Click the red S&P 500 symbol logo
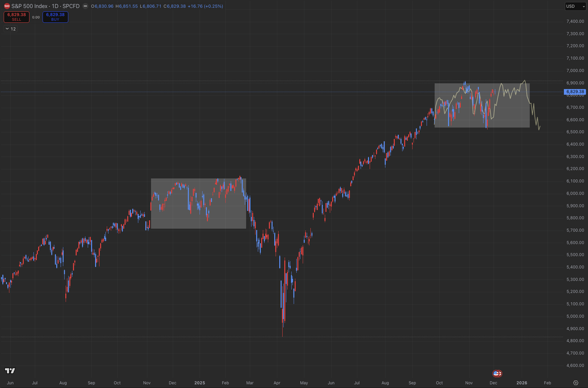588x388 pixels. point(7,6)
